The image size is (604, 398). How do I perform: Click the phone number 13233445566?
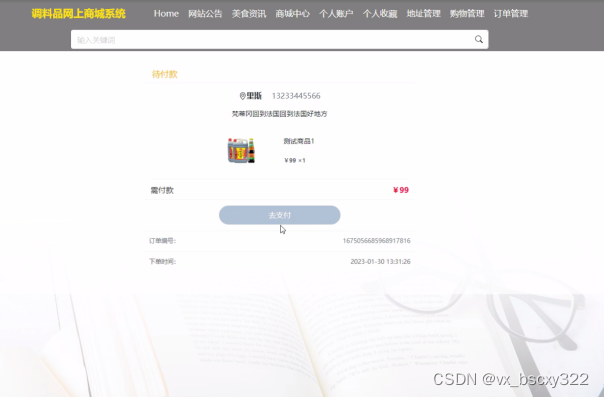296,96
